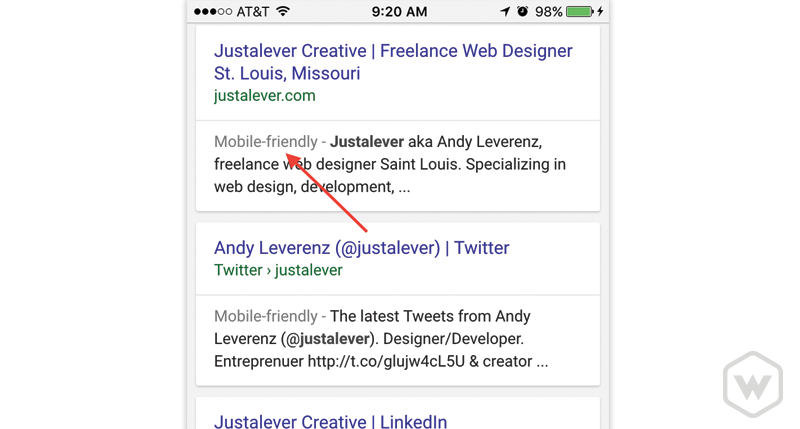
Task: Tap the 98% battery percentage text
Action: (x=548, y=11)
